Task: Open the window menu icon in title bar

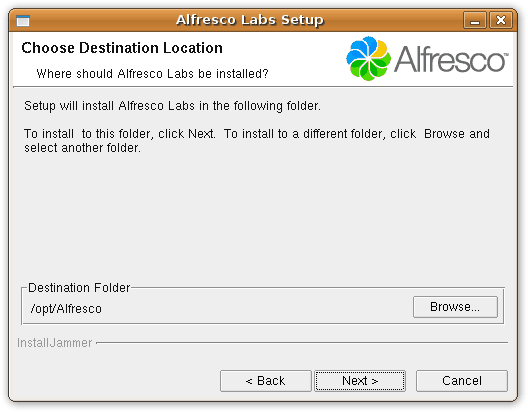Action: (x=23, y=21)
